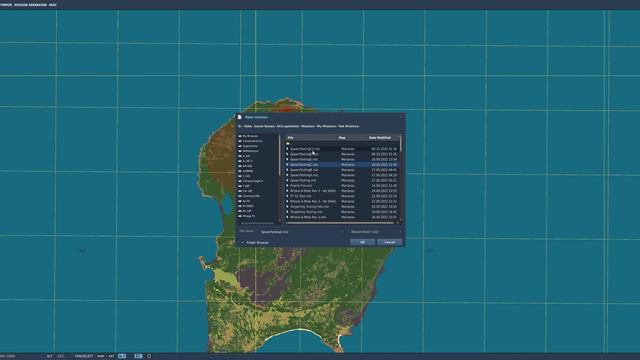
Task: Go up via the parent folder icon
Action: 288,144
